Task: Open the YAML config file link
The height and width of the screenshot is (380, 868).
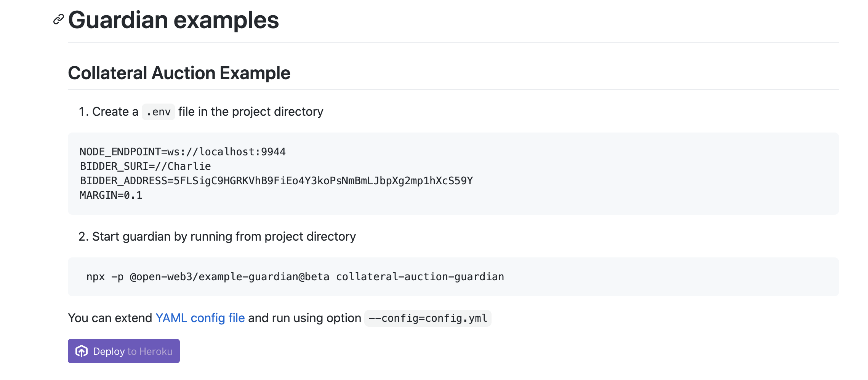Action: point(200,318)
